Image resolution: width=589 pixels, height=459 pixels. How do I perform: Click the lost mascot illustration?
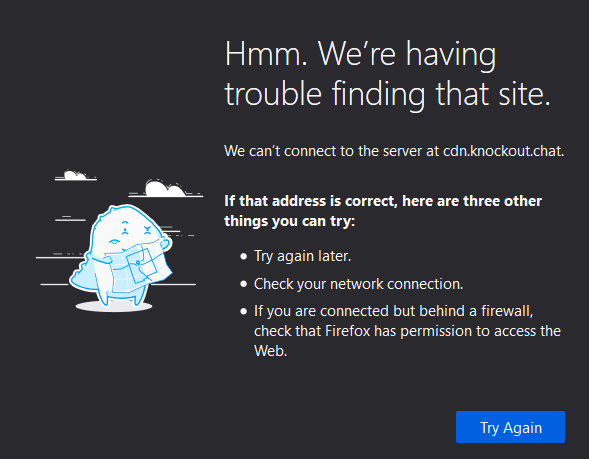(120, 240)
